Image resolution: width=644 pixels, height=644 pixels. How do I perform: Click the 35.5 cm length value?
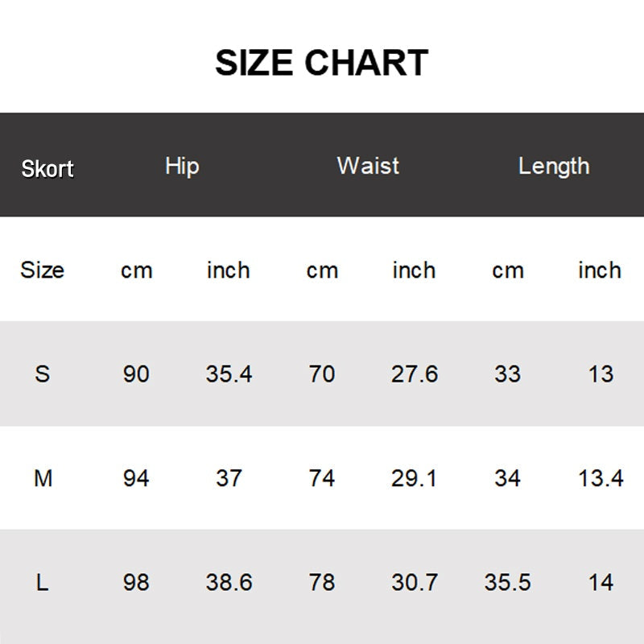click(507, 582)
